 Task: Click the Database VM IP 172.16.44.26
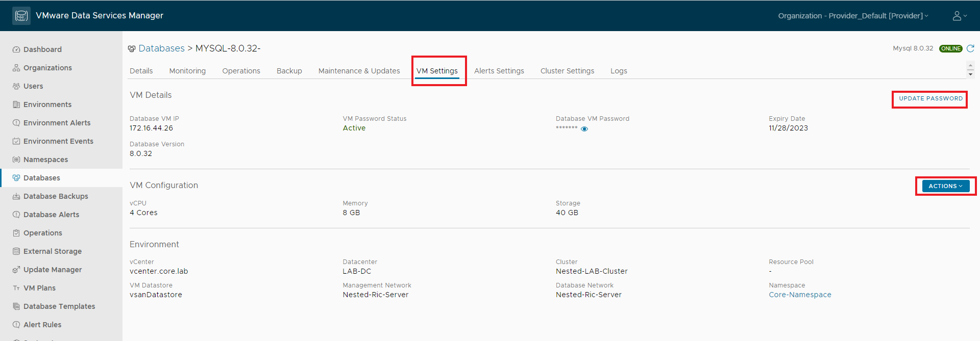coord(151,128)
